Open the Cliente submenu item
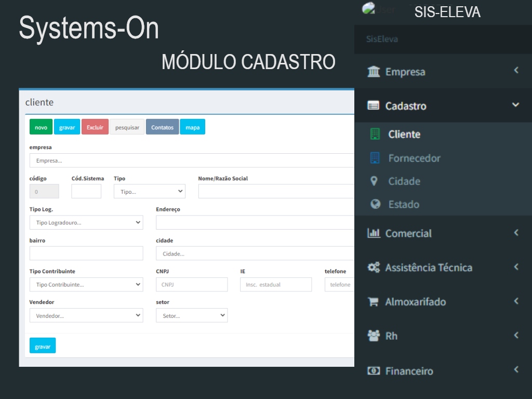The width and height of the screenshot is (532, 399). pyautogui.click(x=443, y=135)
